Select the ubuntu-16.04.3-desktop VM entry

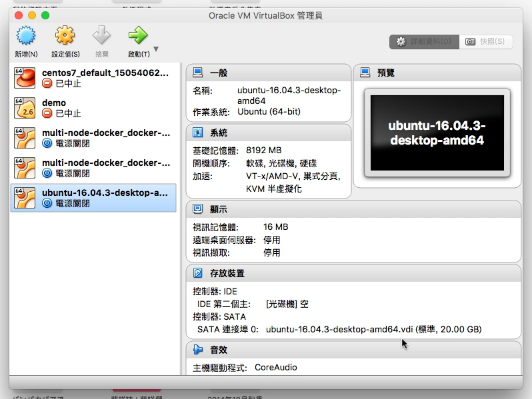[93, 198]
